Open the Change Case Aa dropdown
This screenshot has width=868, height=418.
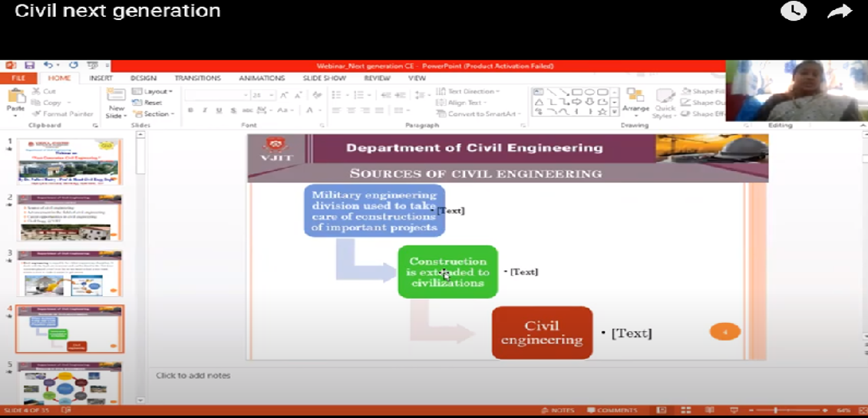pos(285,110)
